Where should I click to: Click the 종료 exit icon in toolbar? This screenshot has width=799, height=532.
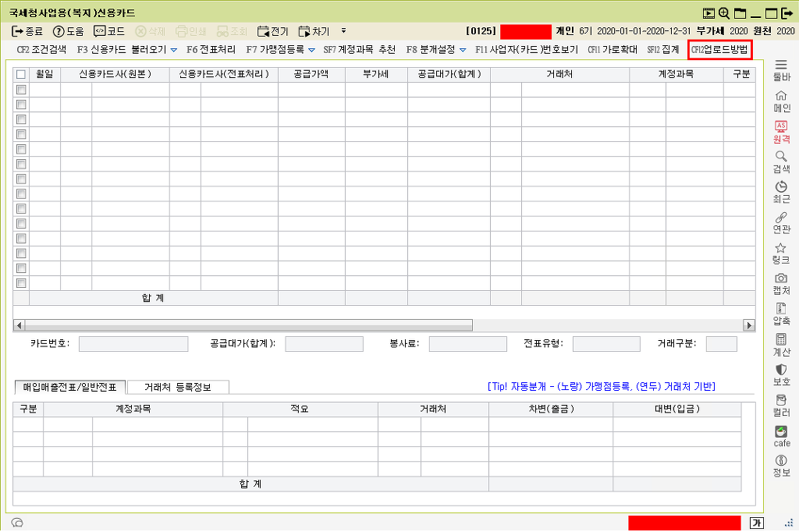(x=27, y=31)
